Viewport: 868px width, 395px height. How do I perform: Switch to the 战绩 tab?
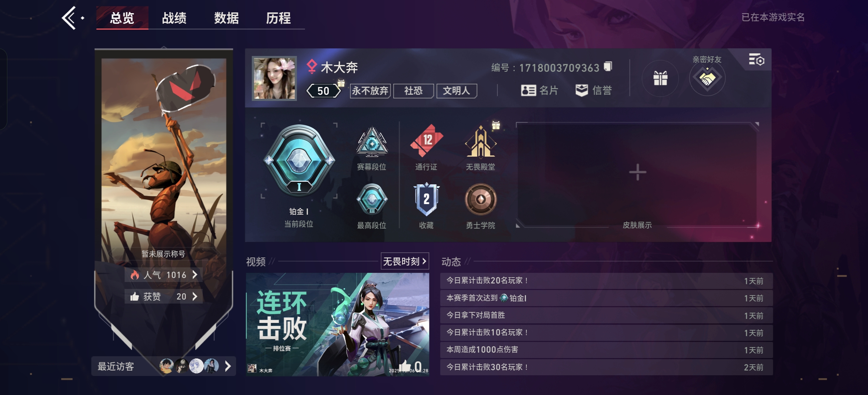tap(174, 18)
